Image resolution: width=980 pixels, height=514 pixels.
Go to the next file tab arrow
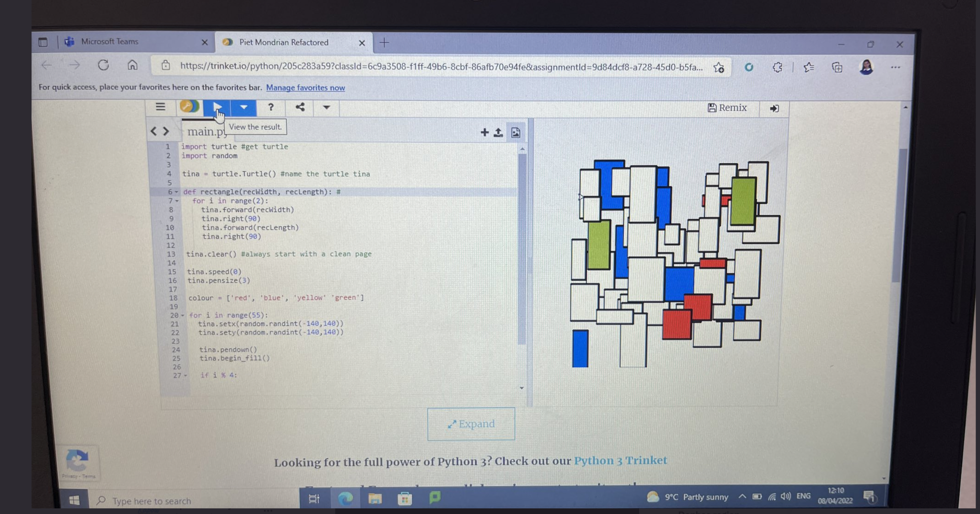166,131
